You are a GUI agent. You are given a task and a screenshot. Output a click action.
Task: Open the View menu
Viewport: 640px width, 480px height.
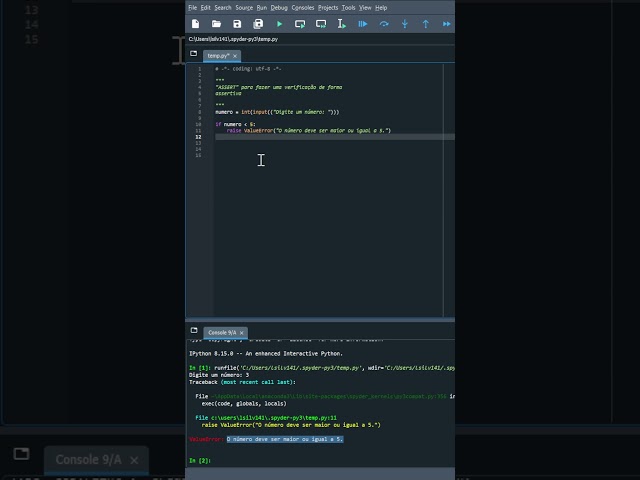pyautogui.click(x=365, y=8)
